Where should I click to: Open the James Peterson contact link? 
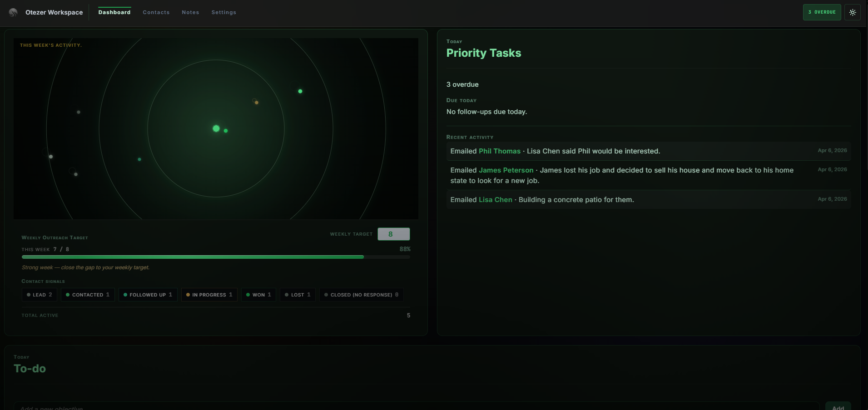pos(506,170)
